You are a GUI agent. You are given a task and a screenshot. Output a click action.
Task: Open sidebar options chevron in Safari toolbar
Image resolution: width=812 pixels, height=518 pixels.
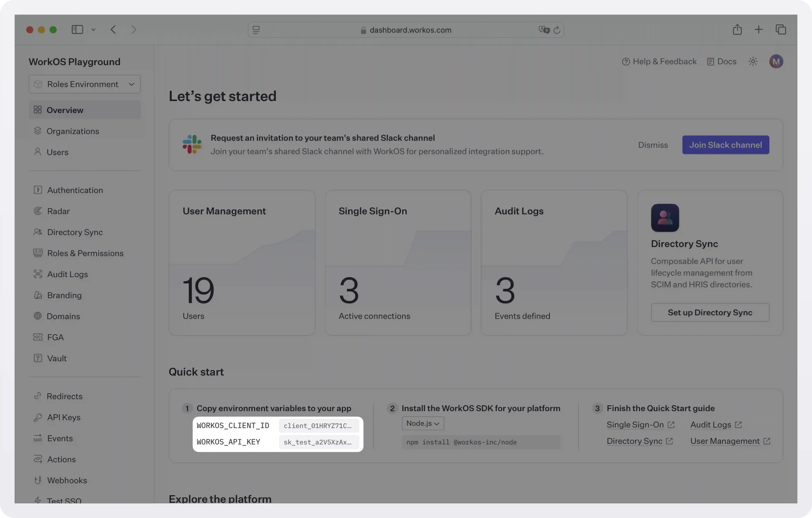pyautogui.click(x=93, y=30)
